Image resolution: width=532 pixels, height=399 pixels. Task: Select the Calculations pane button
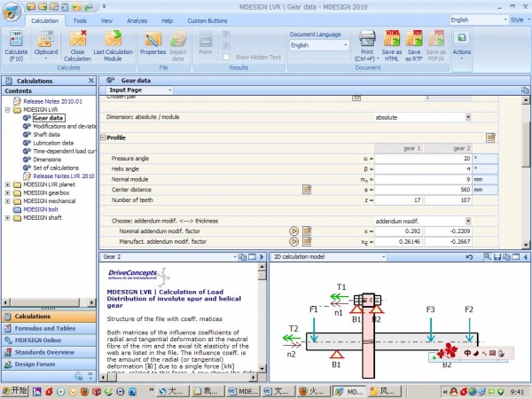[x=49, y=317]
